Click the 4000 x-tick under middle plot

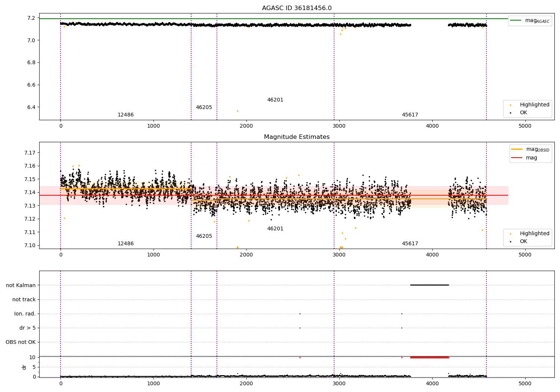(432, 255)
